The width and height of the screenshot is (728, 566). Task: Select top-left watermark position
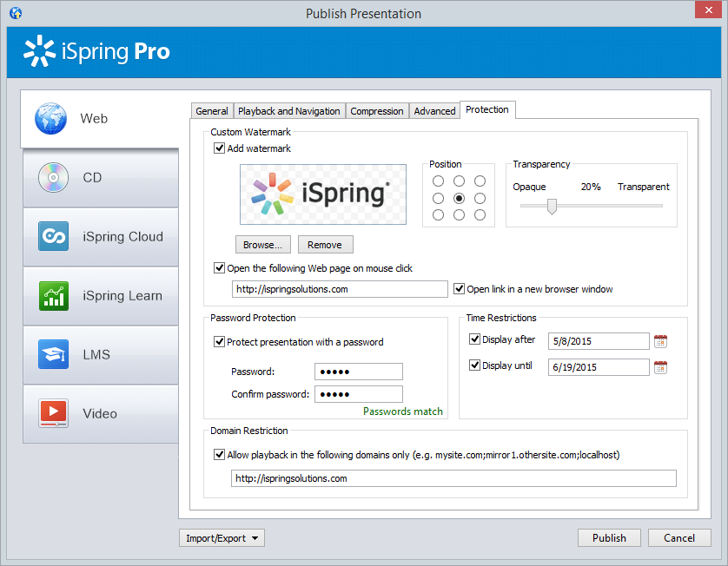(438, 181)
